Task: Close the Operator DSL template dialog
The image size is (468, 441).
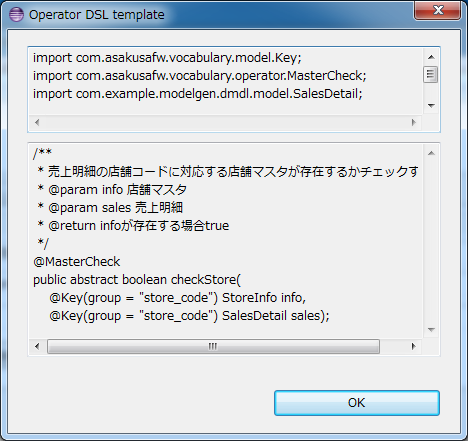Action: point(438,10)
